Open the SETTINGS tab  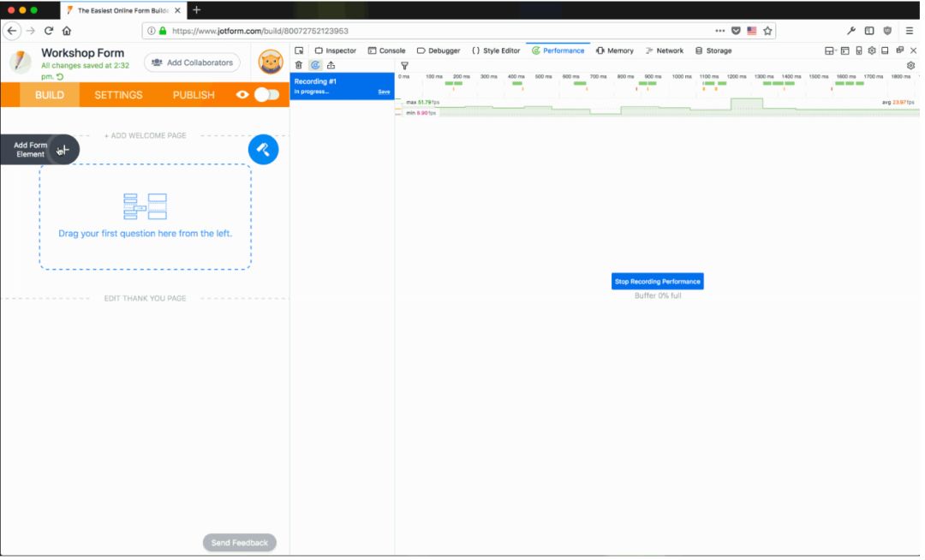pos(118,95)
